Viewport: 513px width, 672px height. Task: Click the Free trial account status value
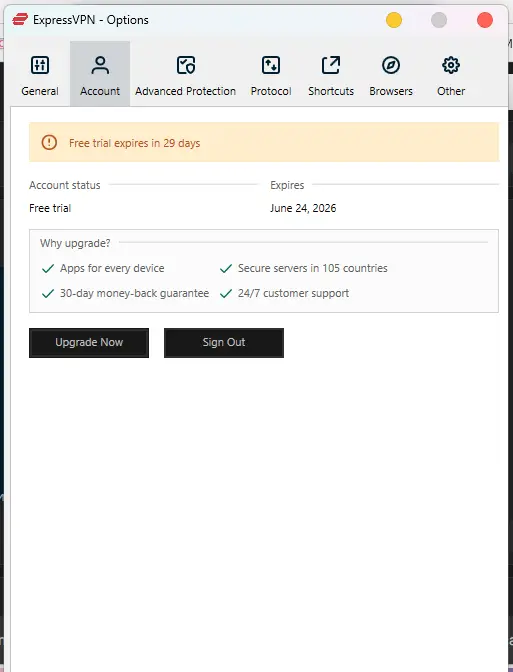[x=50, y=208]
